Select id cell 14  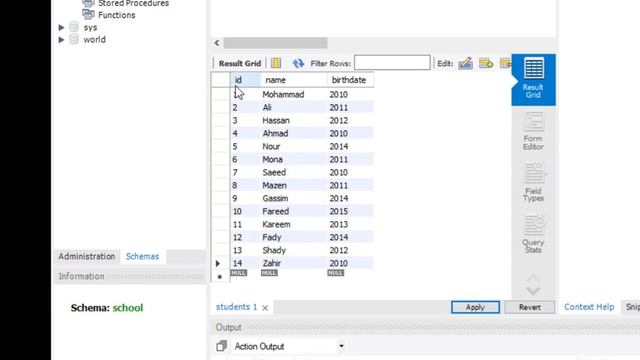point(246,263)
